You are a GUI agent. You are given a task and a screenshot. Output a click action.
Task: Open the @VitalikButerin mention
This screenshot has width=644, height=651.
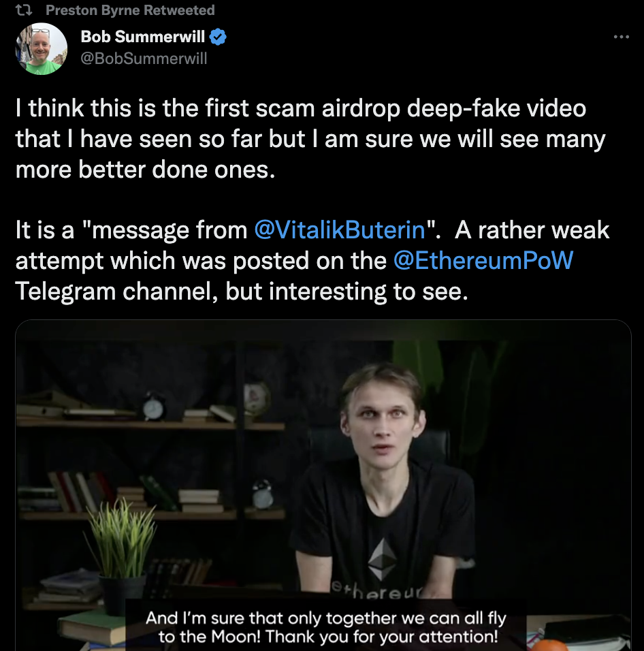[339, 230]
